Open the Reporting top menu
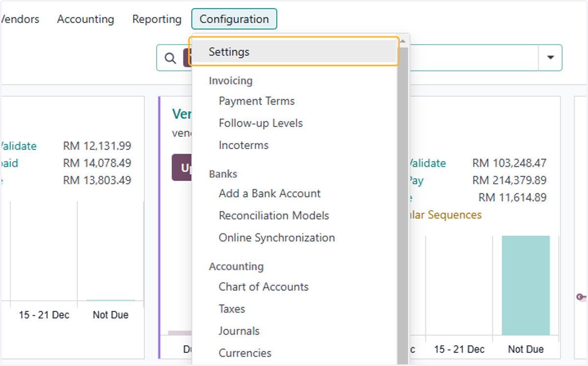The image size is (588, 366). coord(157,19)
